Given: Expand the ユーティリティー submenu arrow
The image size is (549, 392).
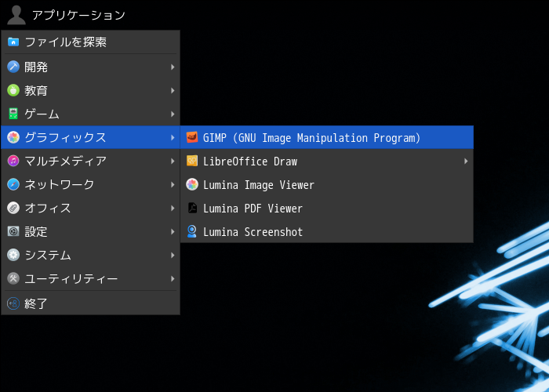Looking at the screenshot, I should click(173, 278).
